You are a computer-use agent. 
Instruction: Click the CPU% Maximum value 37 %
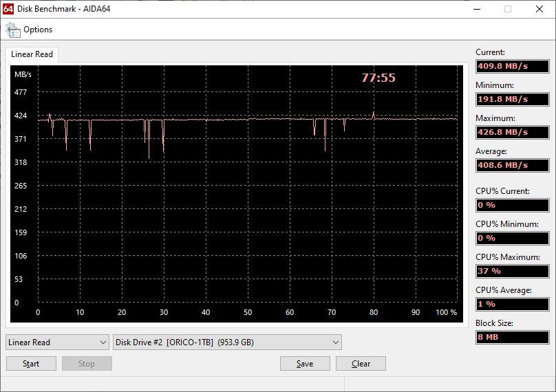[513, 271]
